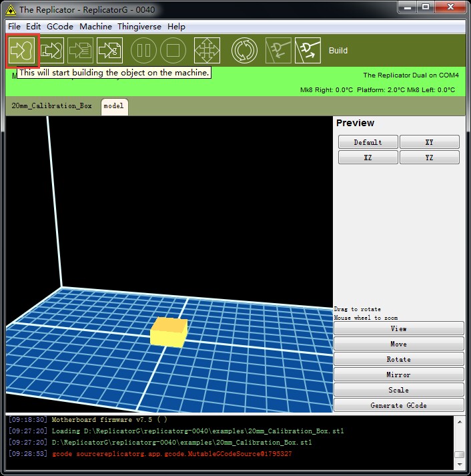The image size is (471, 476).
Task: Click the Move button
Action: click(398, 344)
